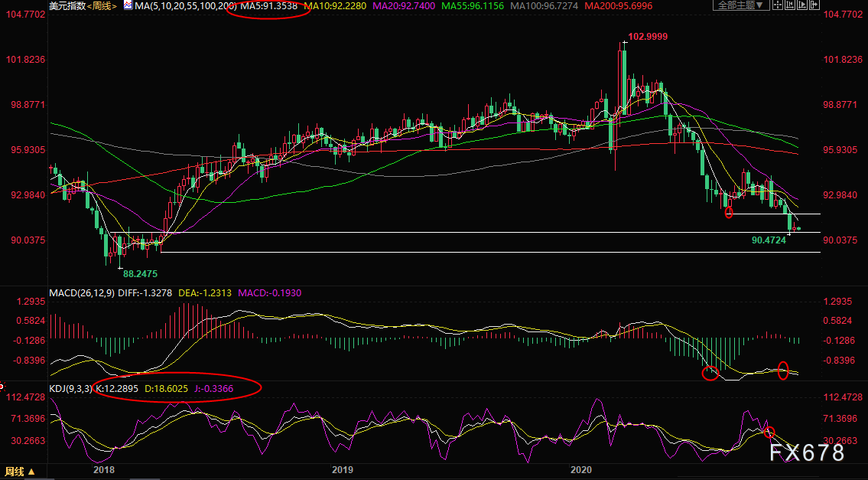Click the shift-chart-right icon
The height and width of the screenshot is (480, 868).
(814, 5)
